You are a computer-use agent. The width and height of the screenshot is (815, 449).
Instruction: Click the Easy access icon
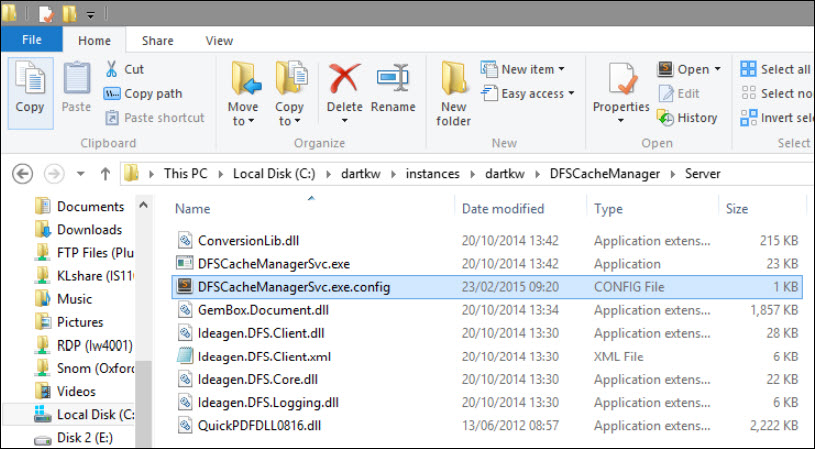click(489, 94)
